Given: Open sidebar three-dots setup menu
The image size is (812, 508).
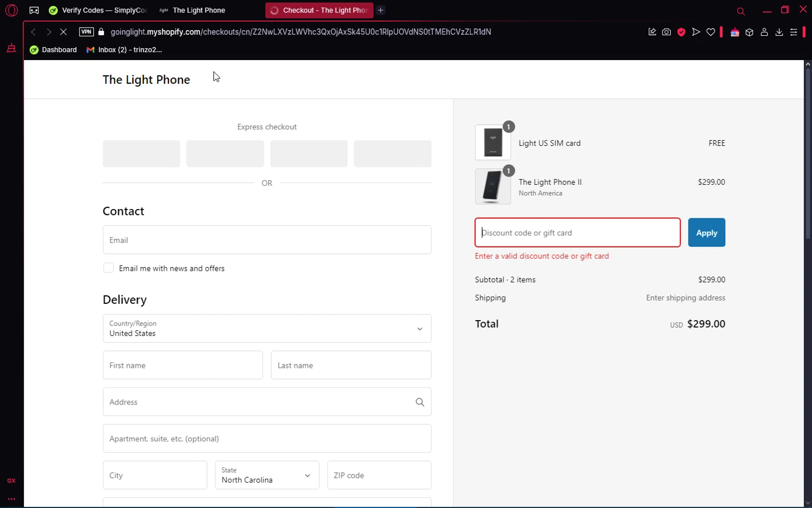Looking at the screenshot, I should pyautogui.click(x=11, y=499).
